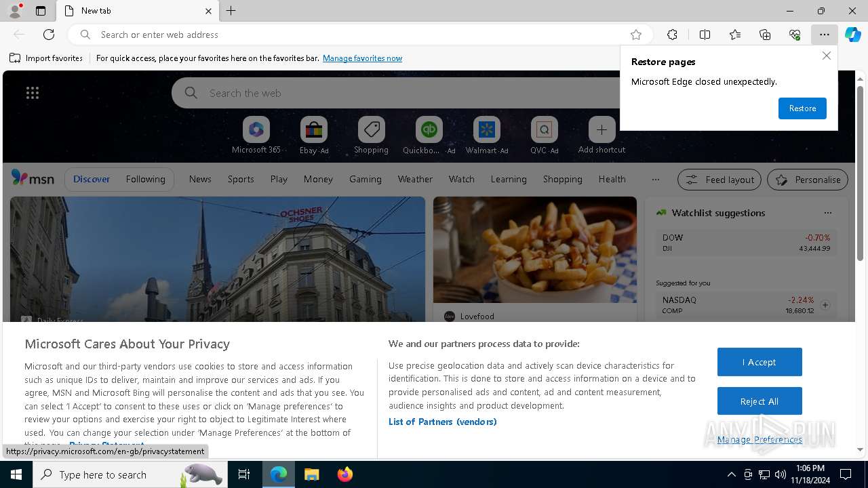
Task: Open the Ochsner Shoes building article image
Action: click(x=218, y=259)
